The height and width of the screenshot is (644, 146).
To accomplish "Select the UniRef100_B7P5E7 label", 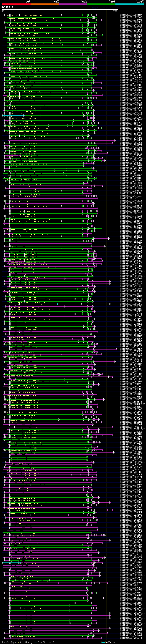I will [131, 349].
